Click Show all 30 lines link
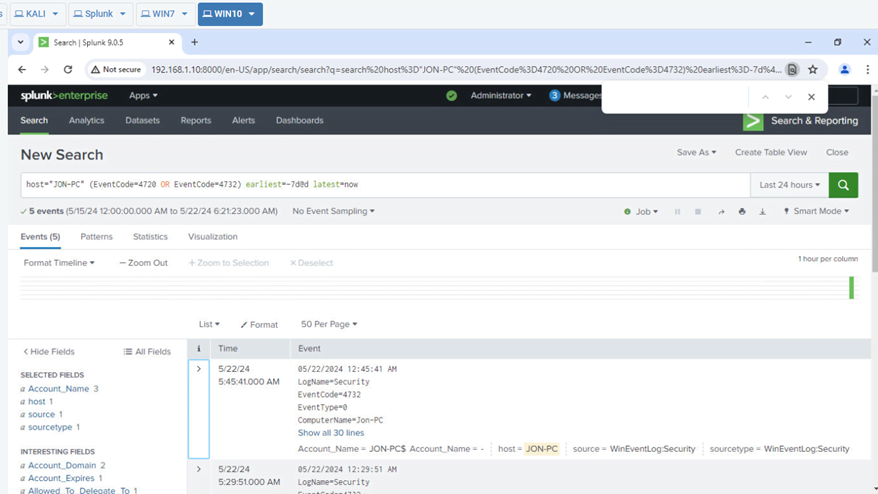Viewport: 878px width, 494px height. point(331,433)
